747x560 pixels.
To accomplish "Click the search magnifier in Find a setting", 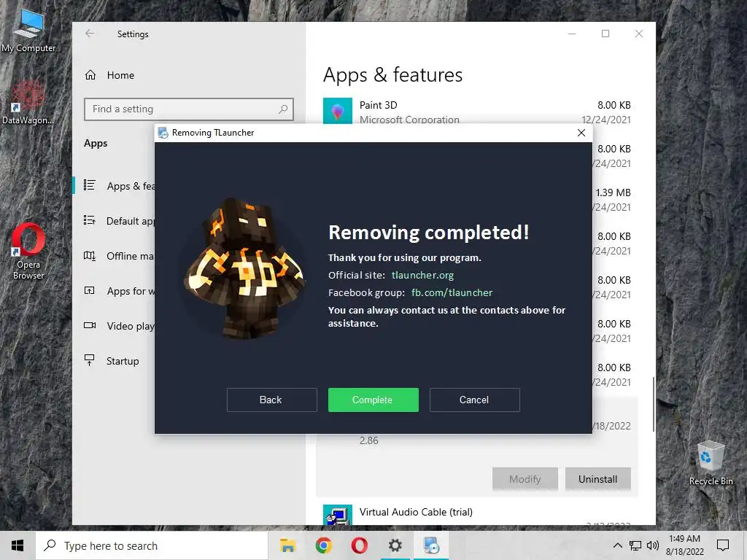I will (283, 109).
